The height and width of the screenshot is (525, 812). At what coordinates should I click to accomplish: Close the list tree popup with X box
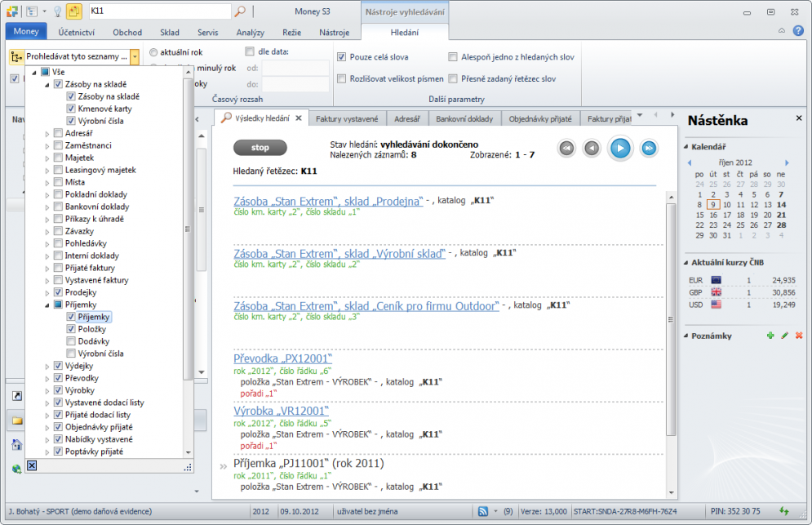32,465
